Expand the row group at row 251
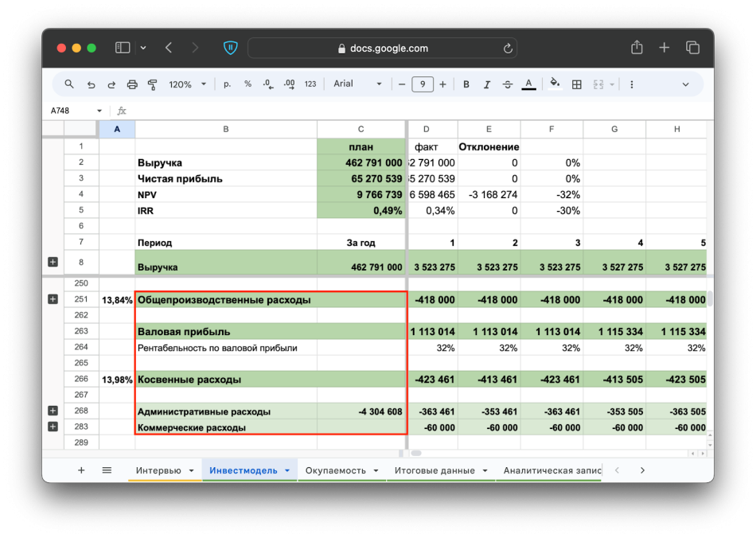 click(53, 299)
